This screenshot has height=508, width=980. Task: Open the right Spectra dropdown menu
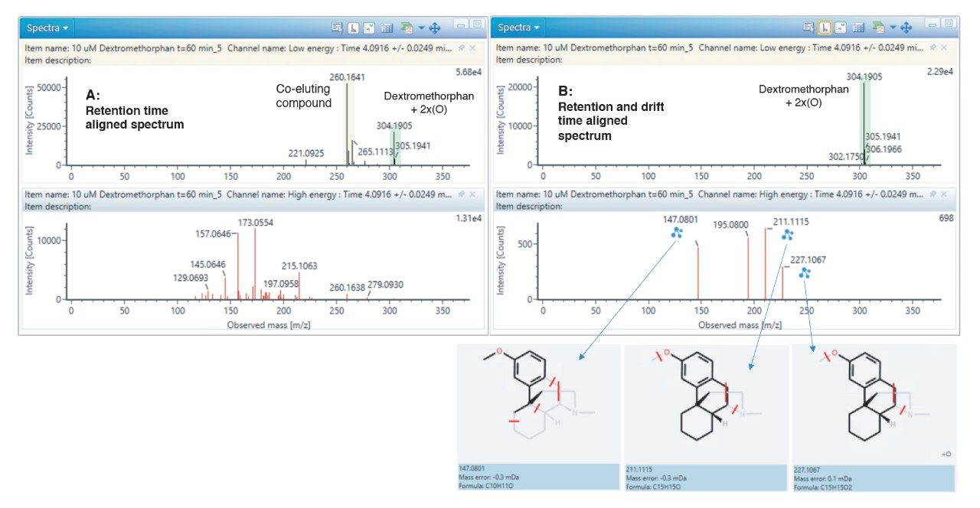click(519, 28)
